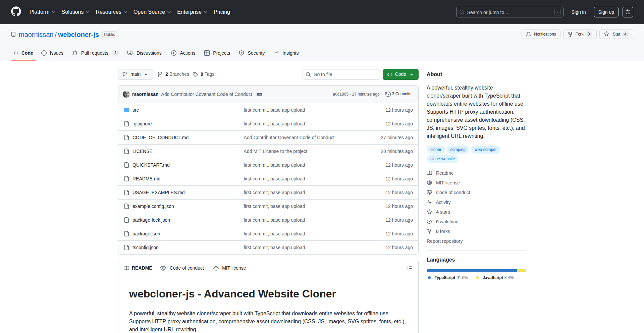The height and width of the screenshot is (333, 644).
Task: Open the green Code dropdown arrow
Action: click(412, 74)
